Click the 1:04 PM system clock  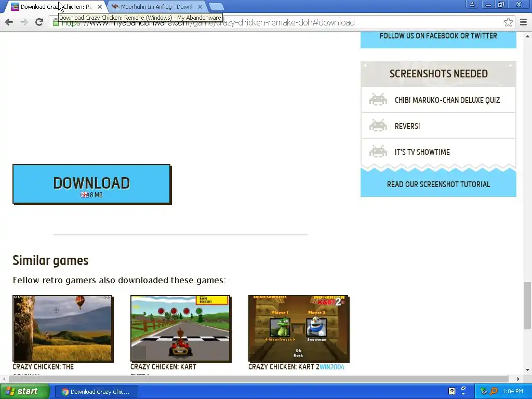[x=513, y=392]
